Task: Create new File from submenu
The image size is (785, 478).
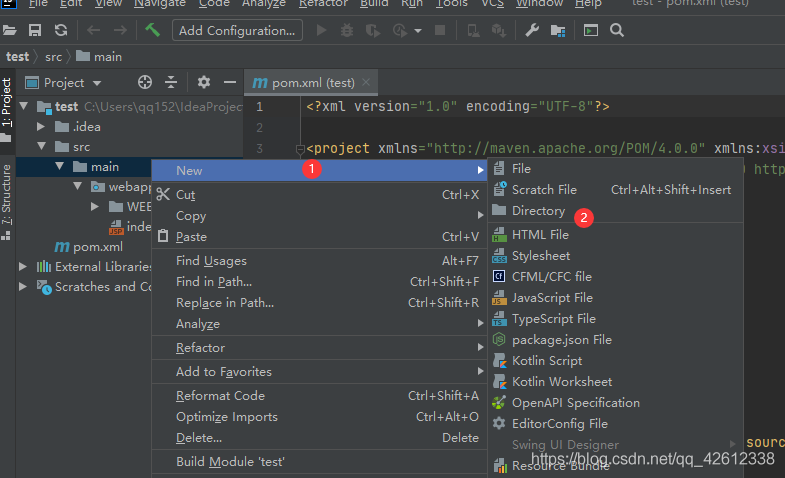Action: coord(615,169)
